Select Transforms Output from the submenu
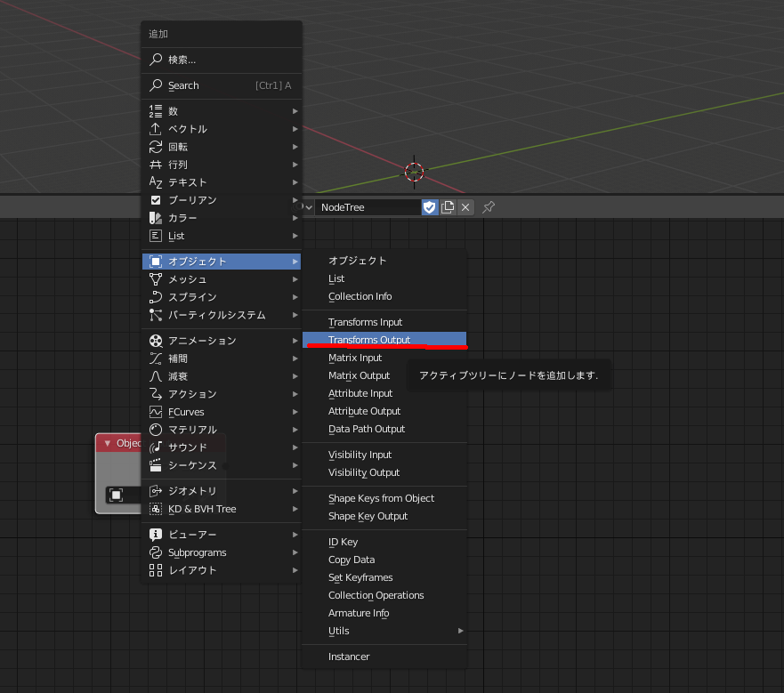The height and width of the screenshot is (693, 784). pos(384,340)
